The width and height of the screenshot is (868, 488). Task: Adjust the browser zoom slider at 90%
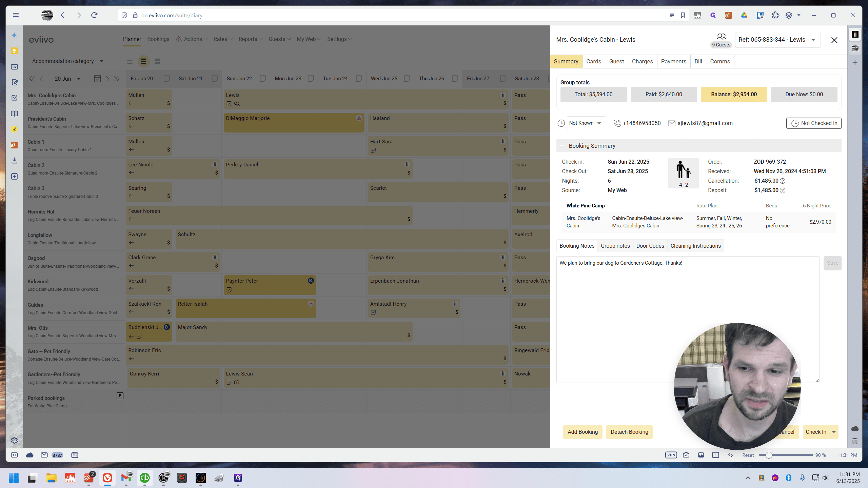click(x=769, y=455)
